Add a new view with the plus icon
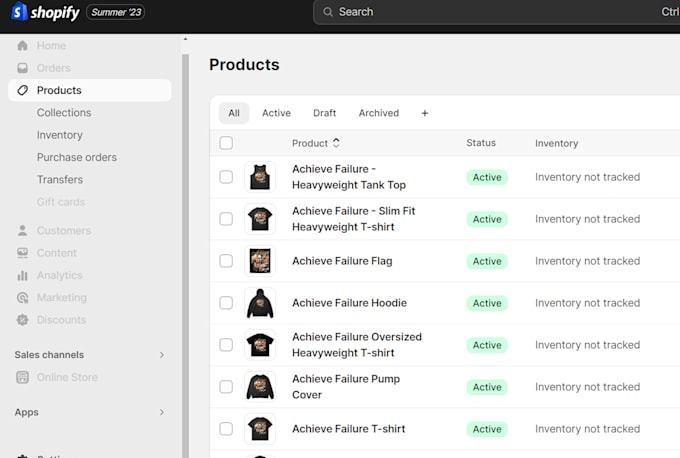The height and width of the screenshot is (458, 680). pyautogui.click(x=425, y=113)
